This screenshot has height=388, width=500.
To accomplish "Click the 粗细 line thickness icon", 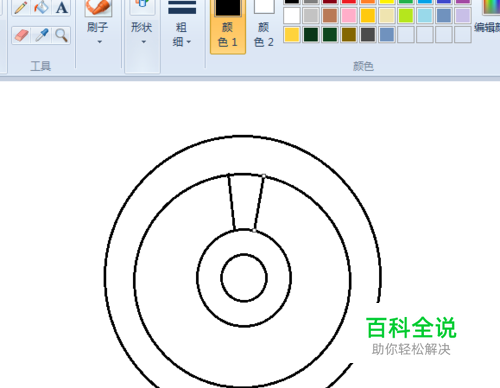I will tap(182, 7).
